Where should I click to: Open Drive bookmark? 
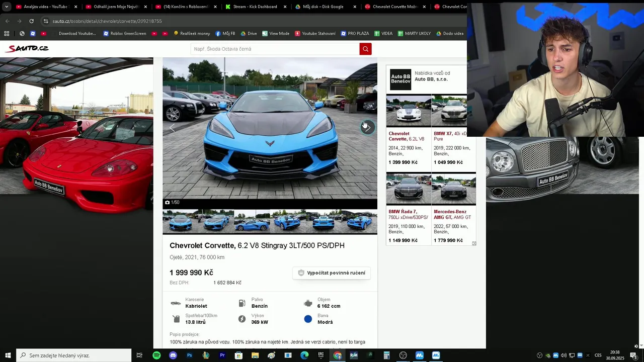click(x=249, y=34)
